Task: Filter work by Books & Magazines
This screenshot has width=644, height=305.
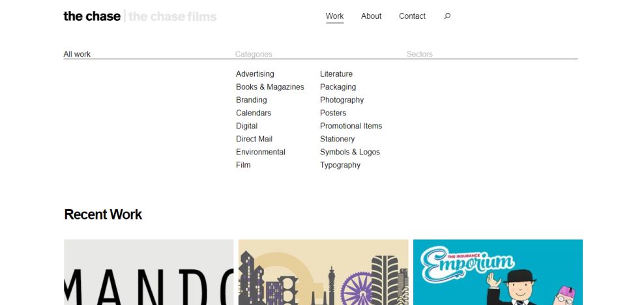Action: (270, 87)
